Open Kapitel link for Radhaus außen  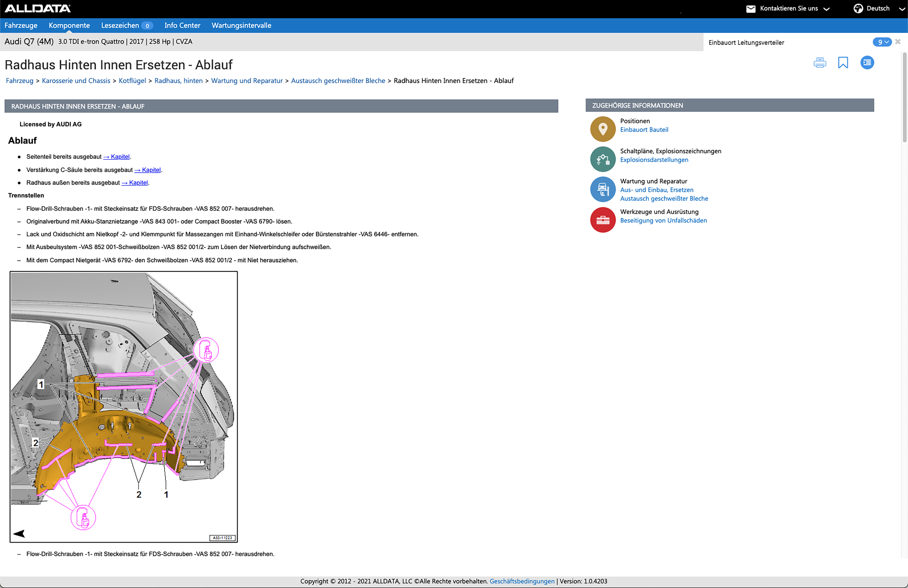pyautogui.click(x=135, y=183)
